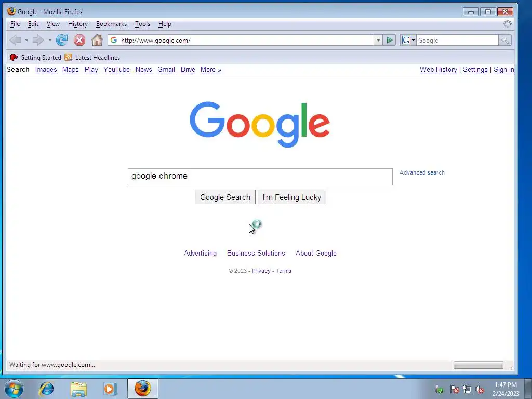Open the Web History link
The image size is (532, 399).
[438, 69]
